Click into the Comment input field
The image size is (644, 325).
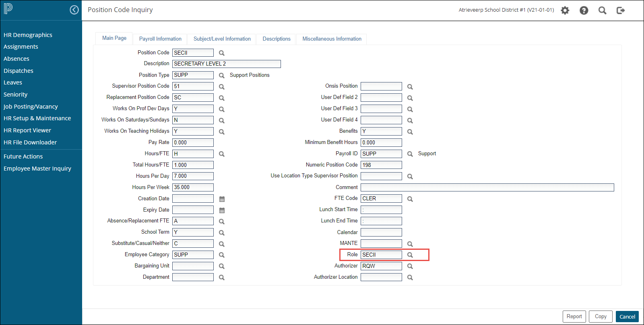(487, 187)
